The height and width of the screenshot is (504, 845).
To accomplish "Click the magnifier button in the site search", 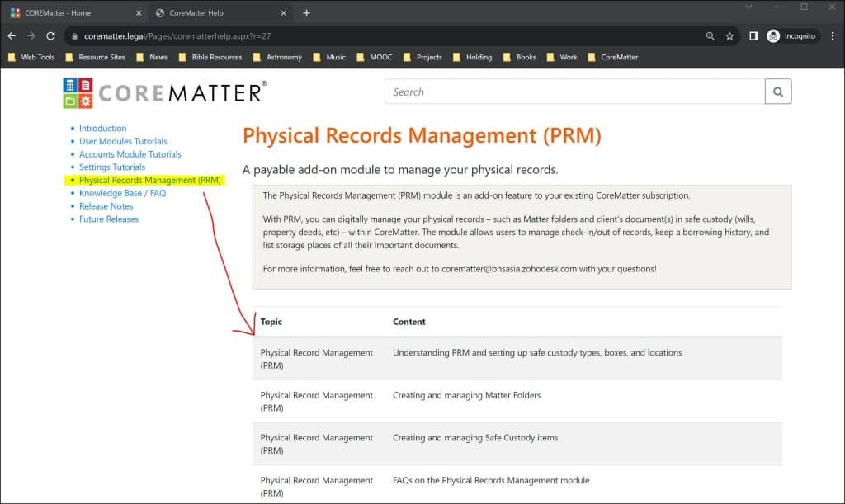I will point(777,92).
